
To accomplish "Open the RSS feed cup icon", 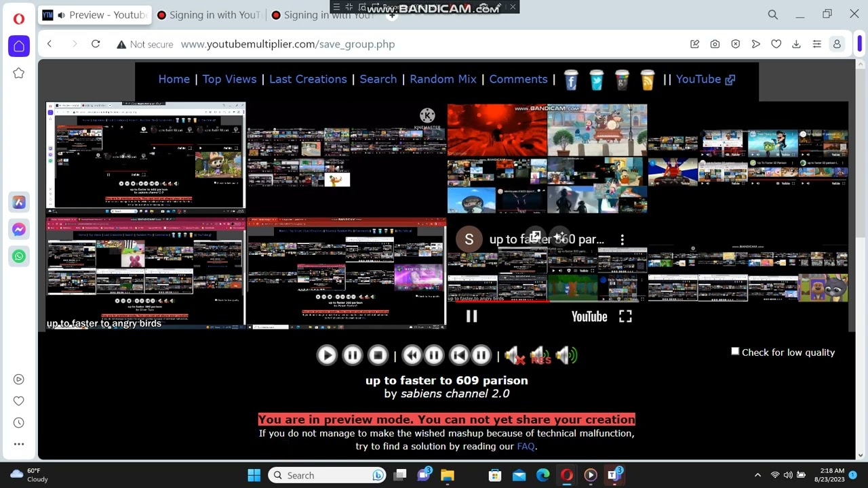I will click(x=648, y=80).
